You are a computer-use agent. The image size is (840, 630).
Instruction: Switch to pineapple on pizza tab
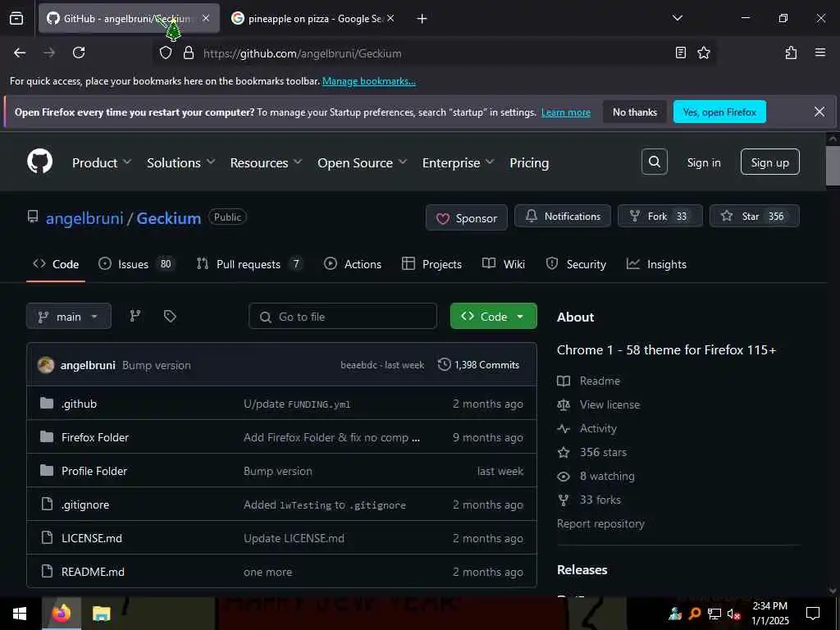(x=313, y=18)
